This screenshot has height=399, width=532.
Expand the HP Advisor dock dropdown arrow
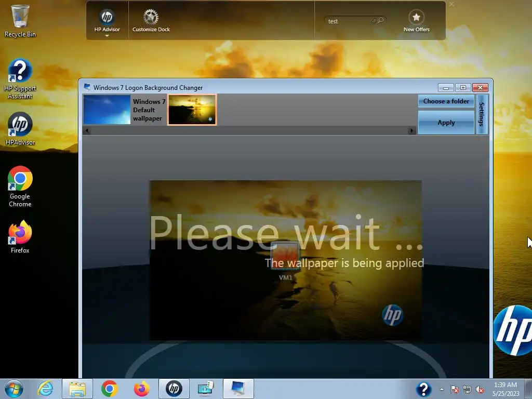point(107,36)
